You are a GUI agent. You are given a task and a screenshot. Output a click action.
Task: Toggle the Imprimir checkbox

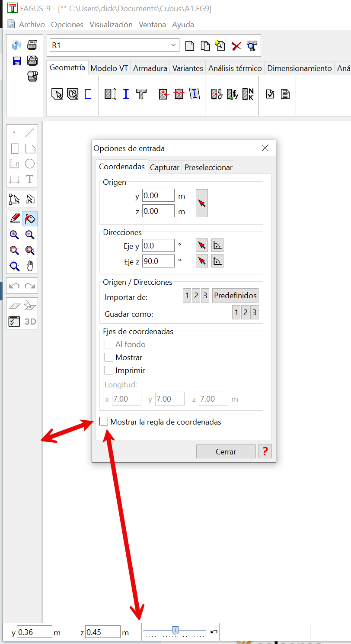coord(109,370)
